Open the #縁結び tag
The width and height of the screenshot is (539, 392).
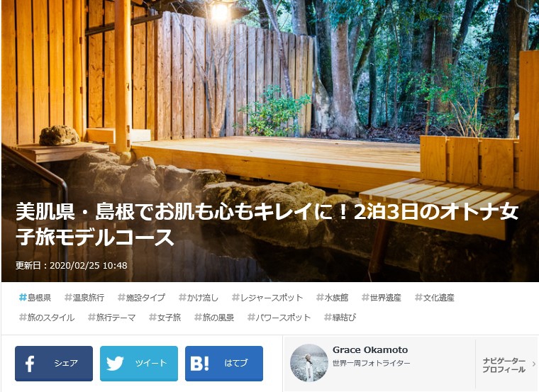point(340,318)
